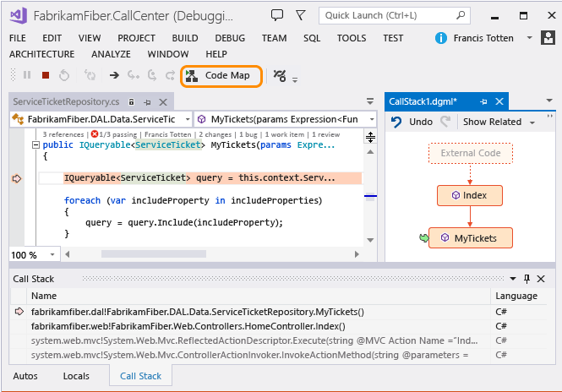Click the editor vertical scroll down arrow

pos(370,240)
